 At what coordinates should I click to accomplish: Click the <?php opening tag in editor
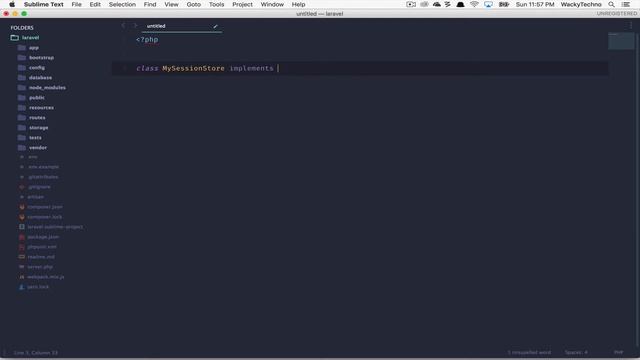tap(147, 40)
